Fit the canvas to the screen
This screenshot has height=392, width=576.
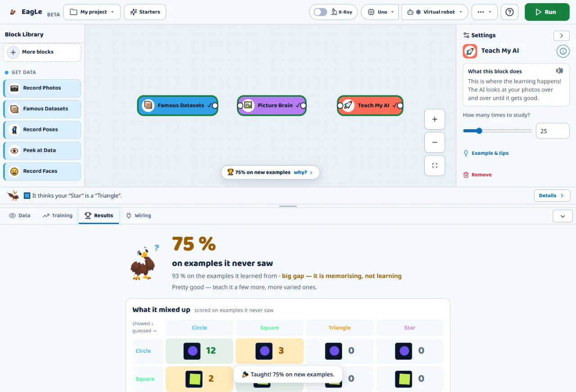coord(435,166)
